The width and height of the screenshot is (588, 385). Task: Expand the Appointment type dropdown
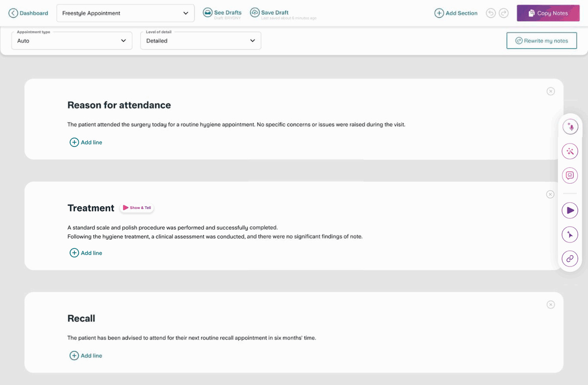click(72, 41)
